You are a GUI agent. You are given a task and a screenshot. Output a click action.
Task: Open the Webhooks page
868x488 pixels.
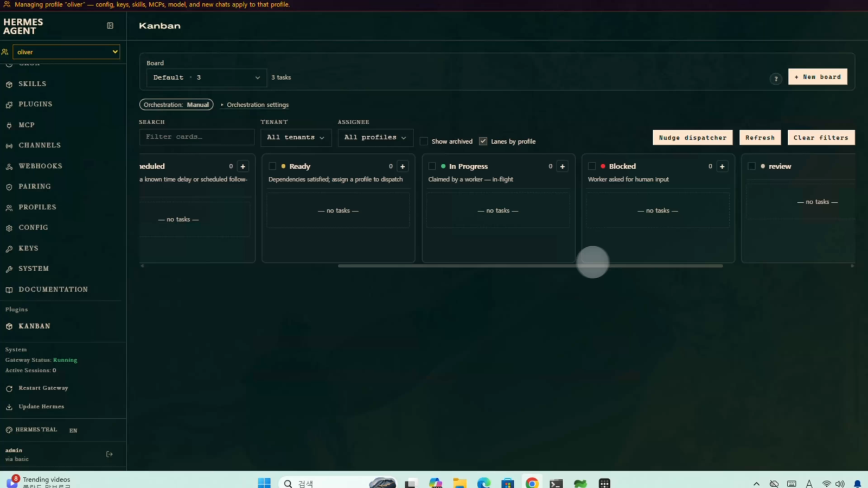pyautogui.click(x=40, y=166)
